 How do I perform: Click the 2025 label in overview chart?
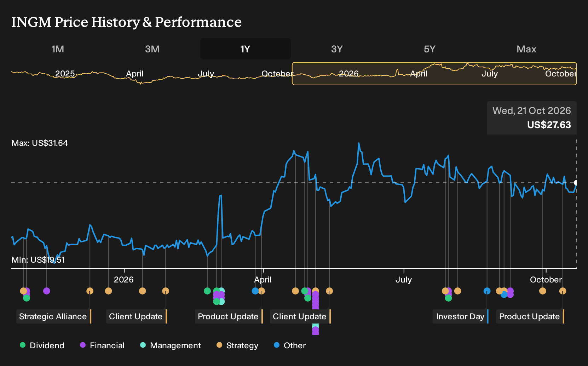pyautogui.click(x=65, y=74)
